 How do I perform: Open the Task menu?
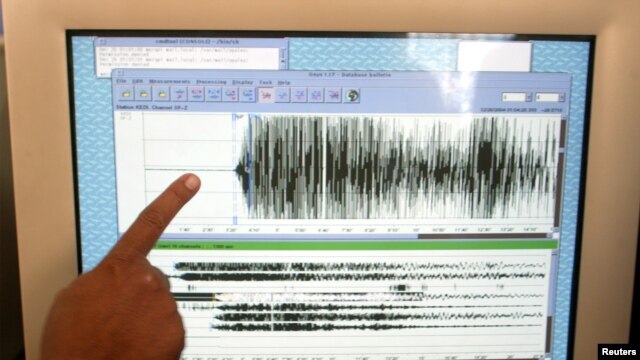tap(265, 82)
